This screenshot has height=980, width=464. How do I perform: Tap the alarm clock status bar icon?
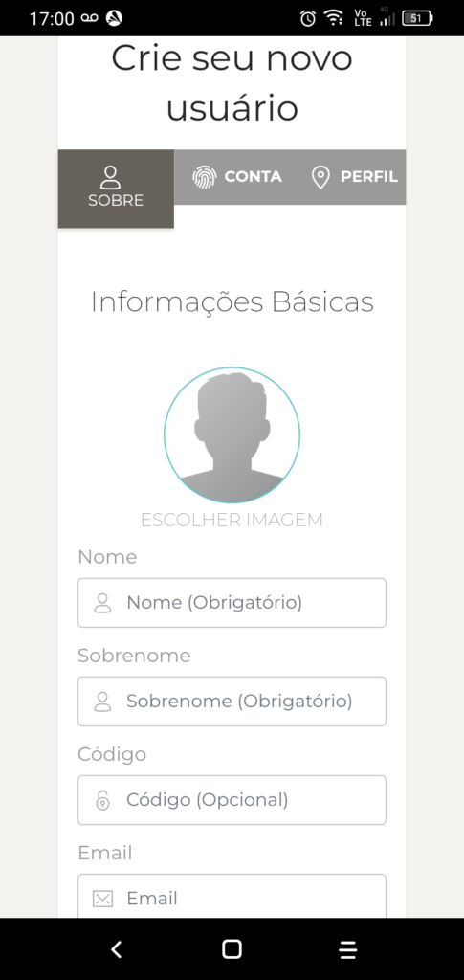(308, 18)
